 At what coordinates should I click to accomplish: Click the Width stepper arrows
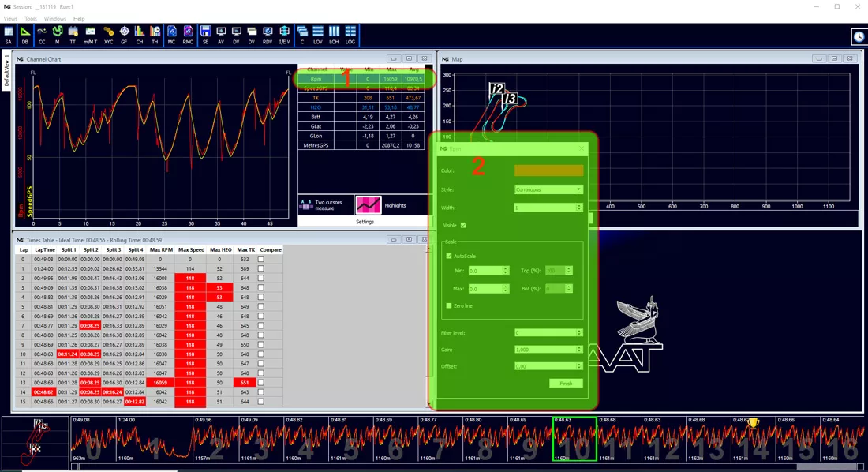tap(579, 208)
